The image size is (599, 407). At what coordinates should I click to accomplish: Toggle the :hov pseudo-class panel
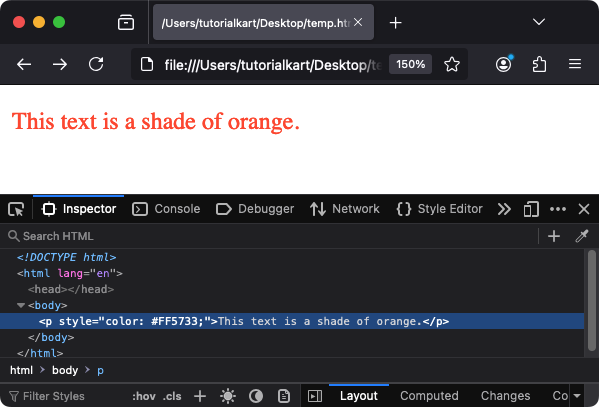(x=144, y=396)
